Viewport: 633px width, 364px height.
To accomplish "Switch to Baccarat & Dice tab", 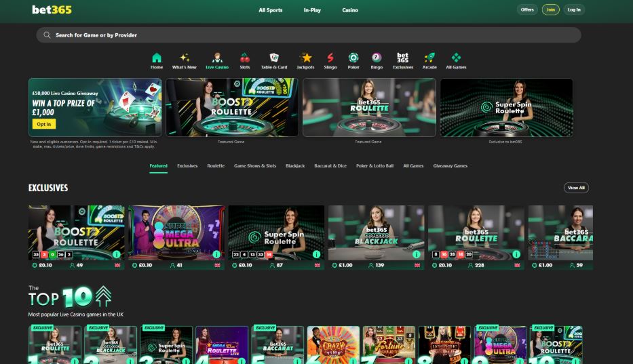I will [330, 166].
